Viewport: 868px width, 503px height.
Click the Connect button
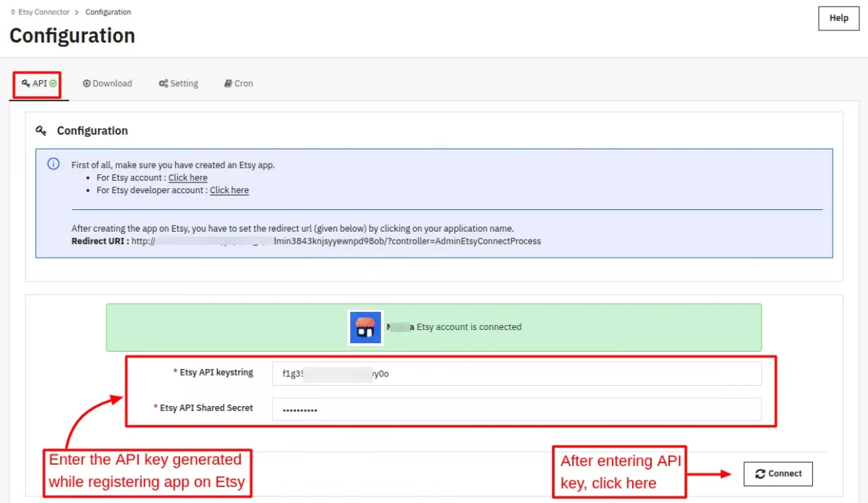point(778,474)
